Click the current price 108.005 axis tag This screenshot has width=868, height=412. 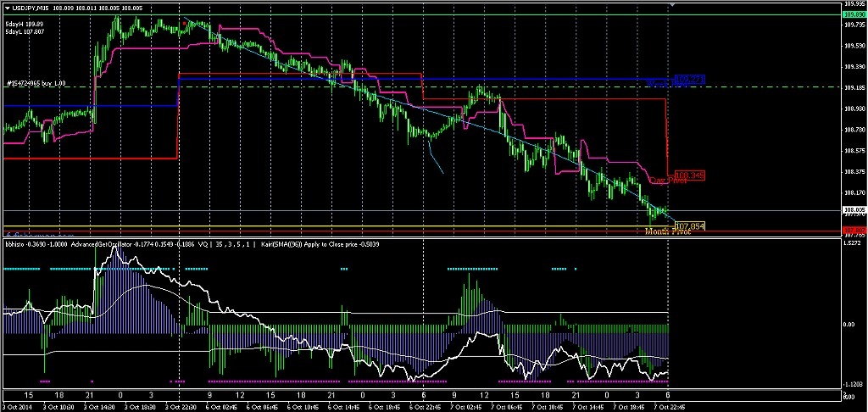[x=854, y=210]
